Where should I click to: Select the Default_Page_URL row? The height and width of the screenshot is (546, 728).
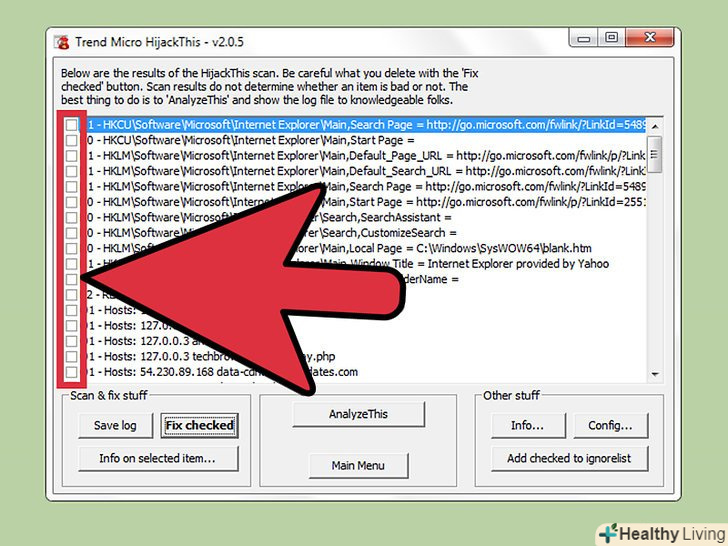point(366,156)
